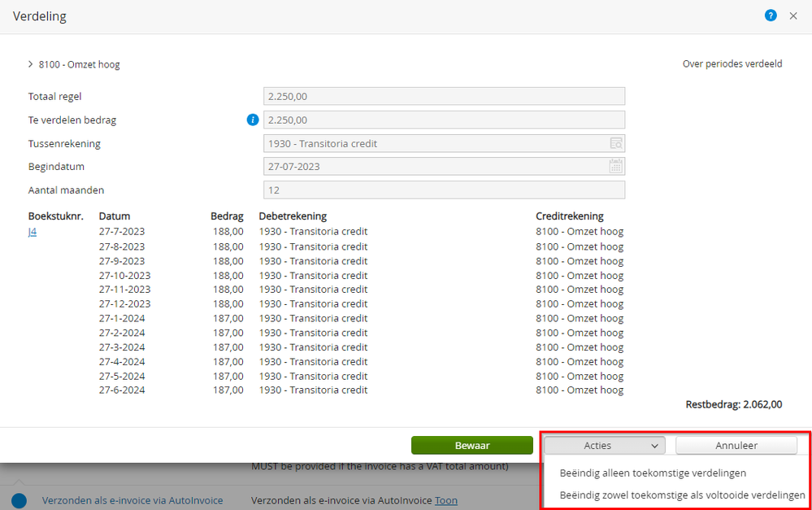This screenshot has height=510, width=812.
Task: Select the date 27-4-2024 in the table
Action: [122, 362]
